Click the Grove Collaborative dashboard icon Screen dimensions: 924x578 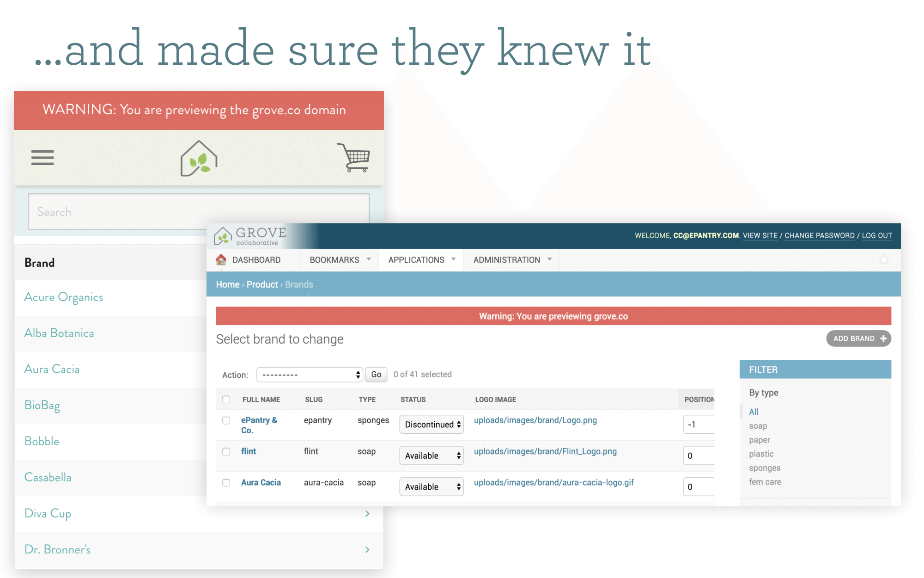(x=220, y=259)
